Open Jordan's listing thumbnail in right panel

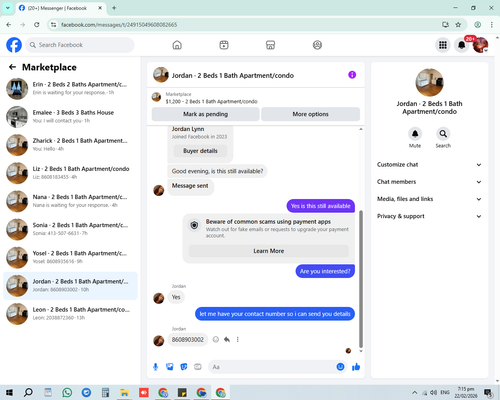click(x=429, y=82)
